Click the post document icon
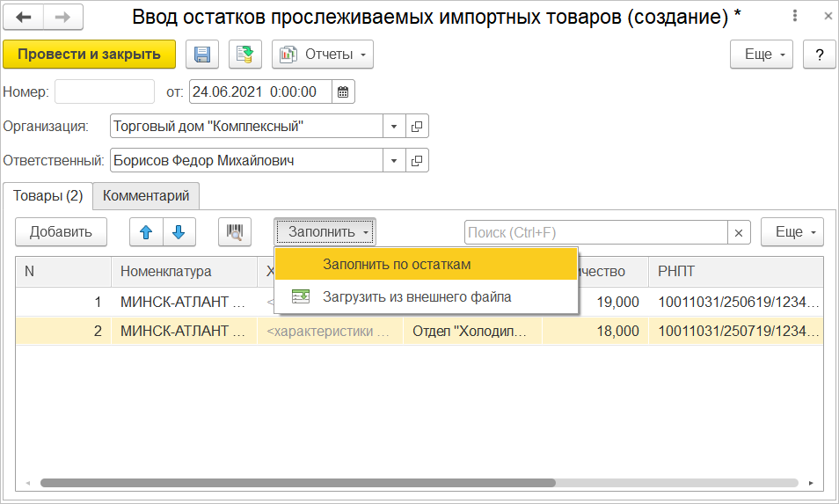 coord(245,55)
